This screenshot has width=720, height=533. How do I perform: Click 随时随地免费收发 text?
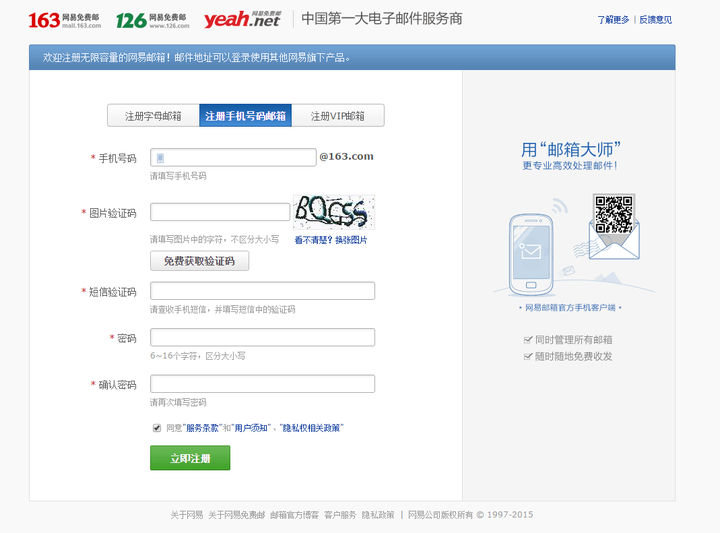tap(574, 356)
